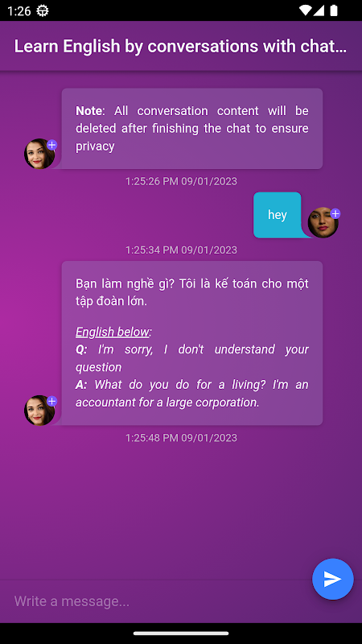Tap the Learn English by conversations title

coord(180,47)
